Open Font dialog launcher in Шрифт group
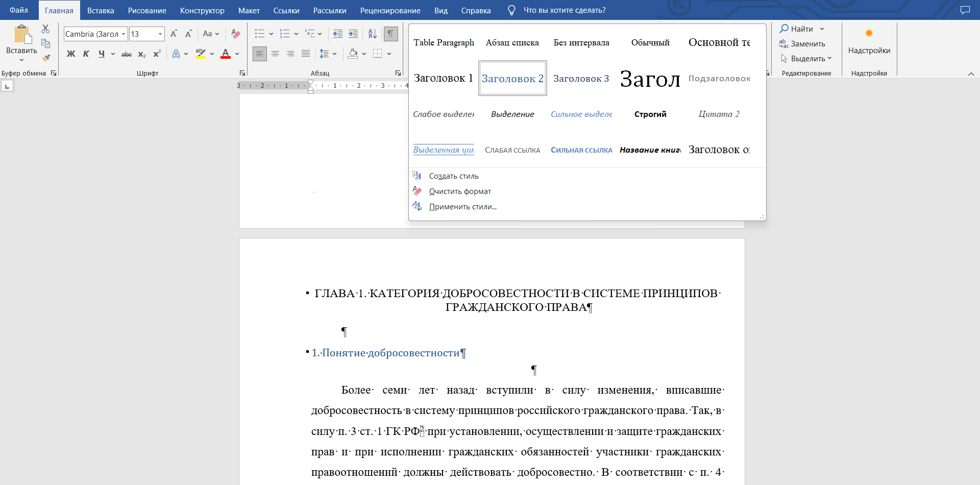Screen dimensions: 980x485 [242, 73]
